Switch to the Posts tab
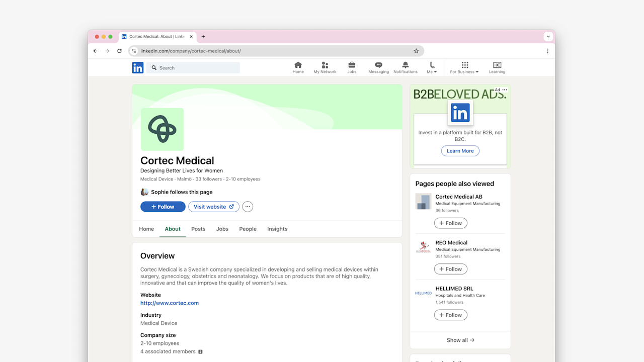Screen dimensions: 644x362 point(198,229)
